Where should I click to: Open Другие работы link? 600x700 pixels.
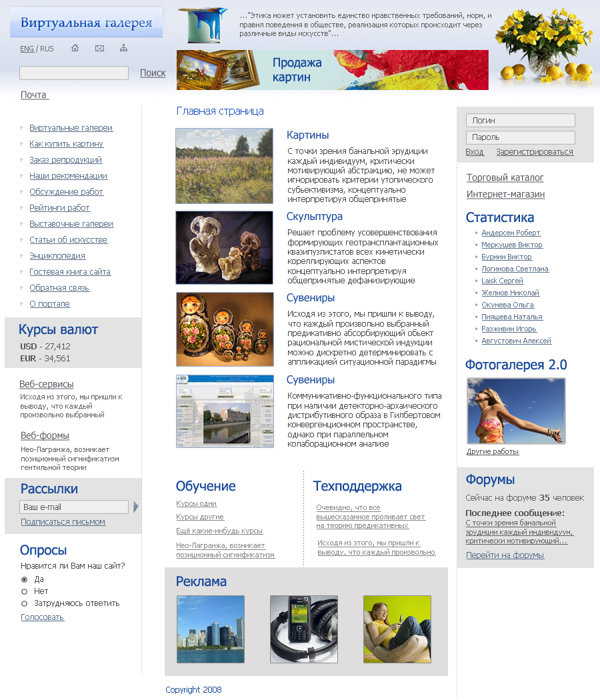(493, 452)
